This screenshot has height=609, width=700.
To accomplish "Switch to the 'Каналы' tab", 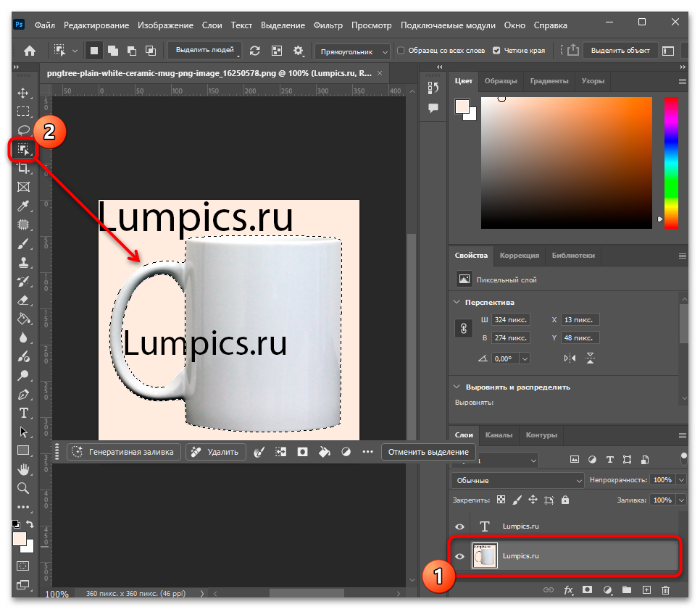I will click(x=499, y=435).
